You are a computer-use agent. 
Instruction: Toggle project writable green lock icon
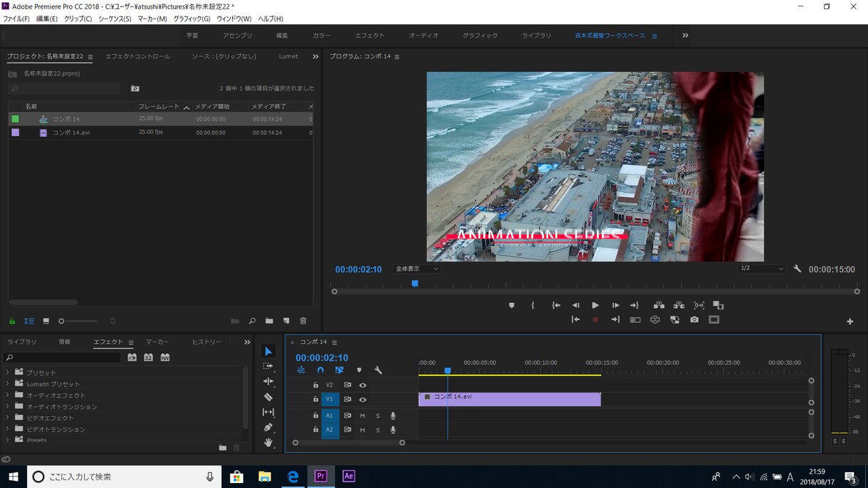pos(12,322)
